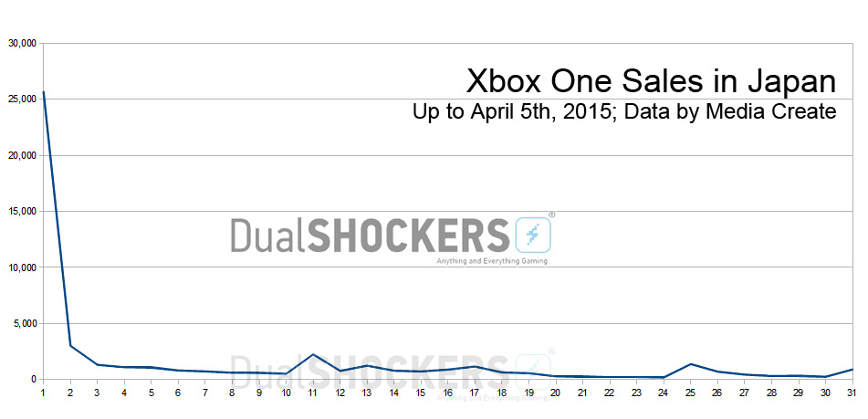
Task: Click the 25,000 y-axis label
Action: click(x=23, y=100)
